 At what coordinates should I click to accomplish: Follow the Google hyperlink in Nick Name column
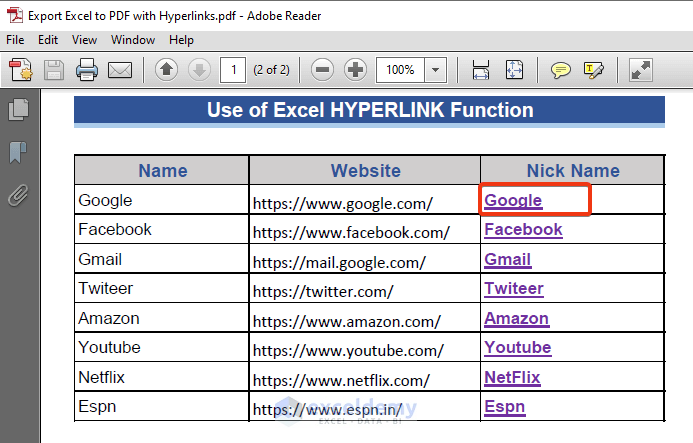(x=513, y=201)
